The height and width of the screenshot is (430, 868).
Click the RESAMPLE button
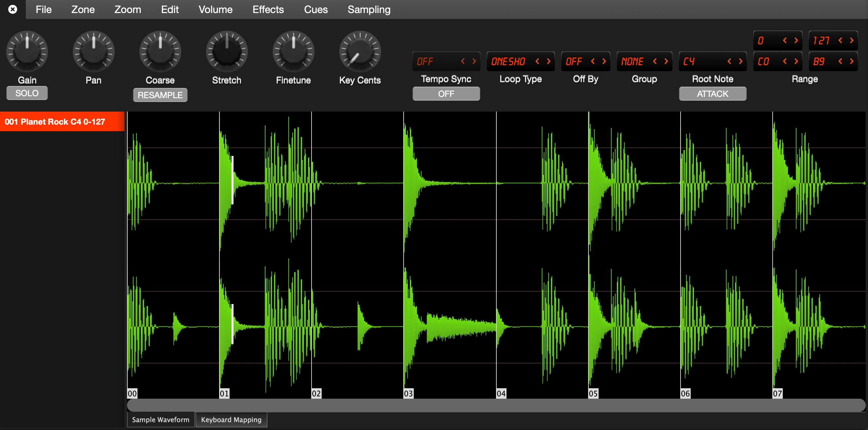click(160, 95)
